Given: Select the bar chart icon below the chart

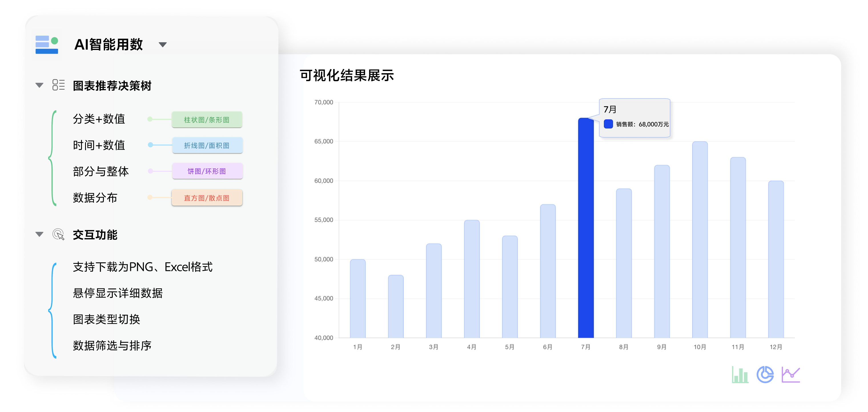Looking at the screenshot, I should tap(740, 374).
